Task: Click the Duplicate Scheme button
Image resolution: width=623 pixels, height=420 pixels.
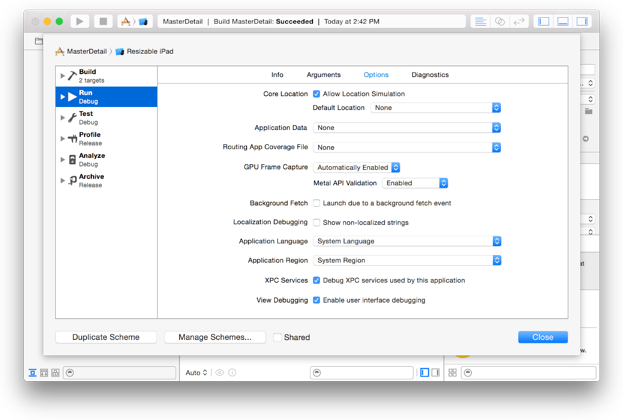Action: click(x=106, y=337)
